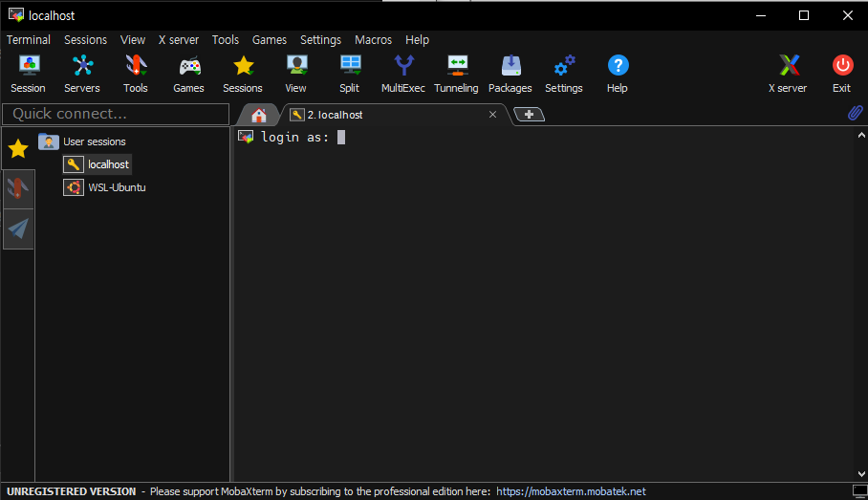868x500 pixels.
Task: Select the User sessions tree node
Action: [94, 141]
